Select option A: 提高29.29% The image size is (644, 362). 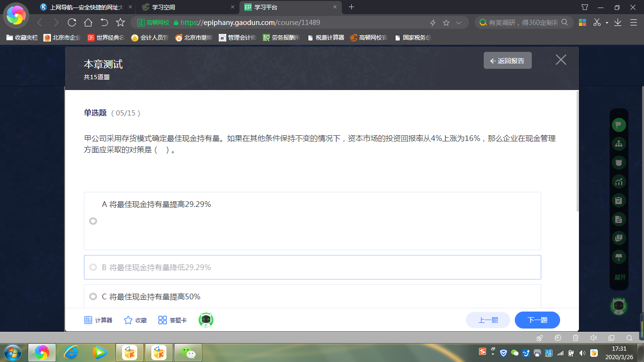tap(93, 221)
